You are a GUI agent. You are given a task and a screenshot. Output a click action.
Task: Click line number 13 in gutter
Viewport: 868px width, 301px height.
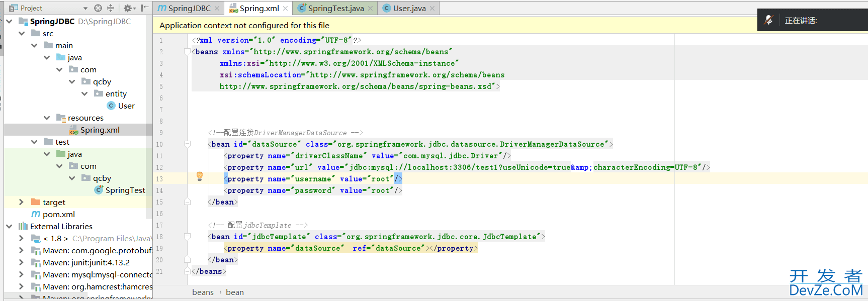[159, 179]
